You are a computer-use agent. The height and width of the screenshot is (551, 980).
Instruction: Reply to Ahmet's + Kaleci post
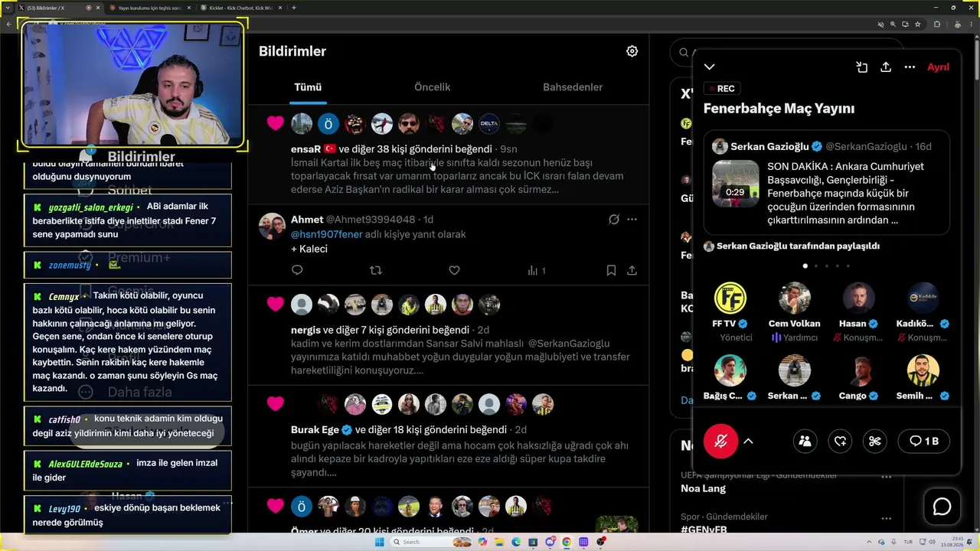pos(297,270)
